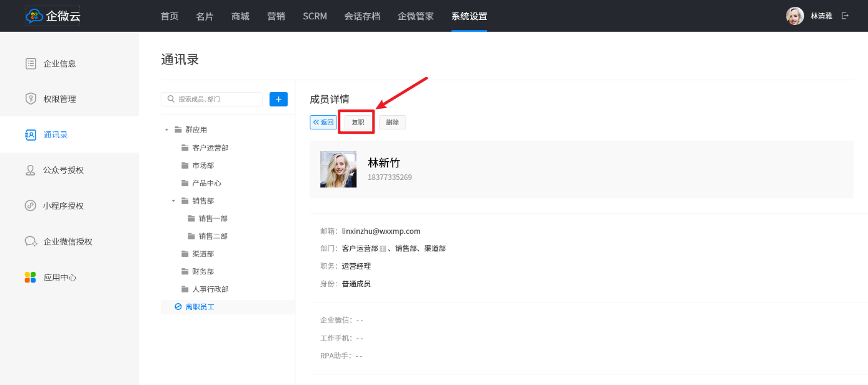Click 返回 to go back
Screen dimensions: 868x385
point(323,122)
